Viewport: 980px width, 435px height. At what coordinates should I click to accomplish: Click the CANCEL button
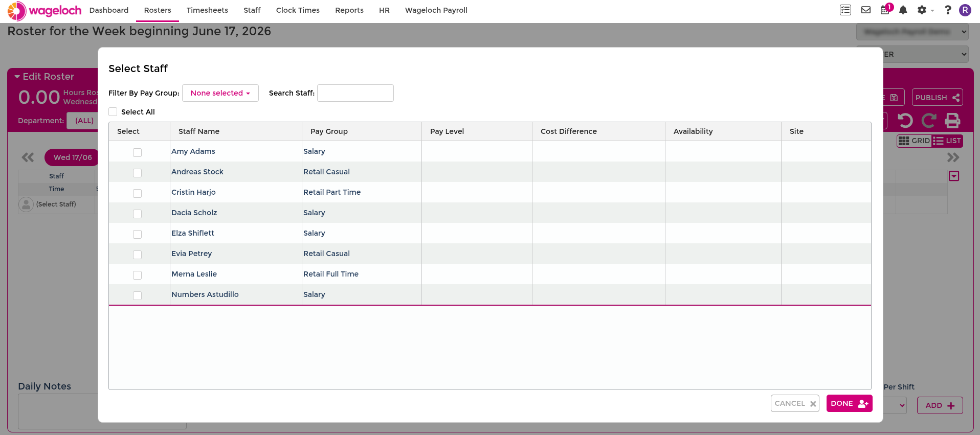[795, 403]
